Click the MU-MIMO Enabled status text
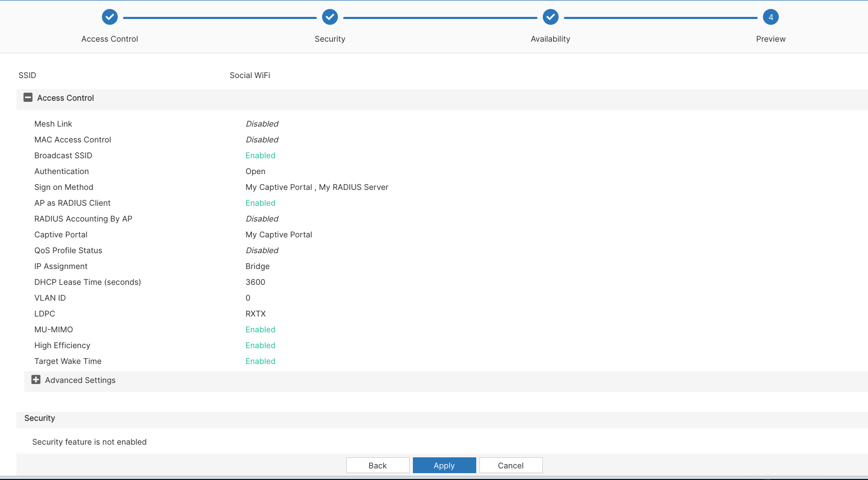 (x=260, y=330)
